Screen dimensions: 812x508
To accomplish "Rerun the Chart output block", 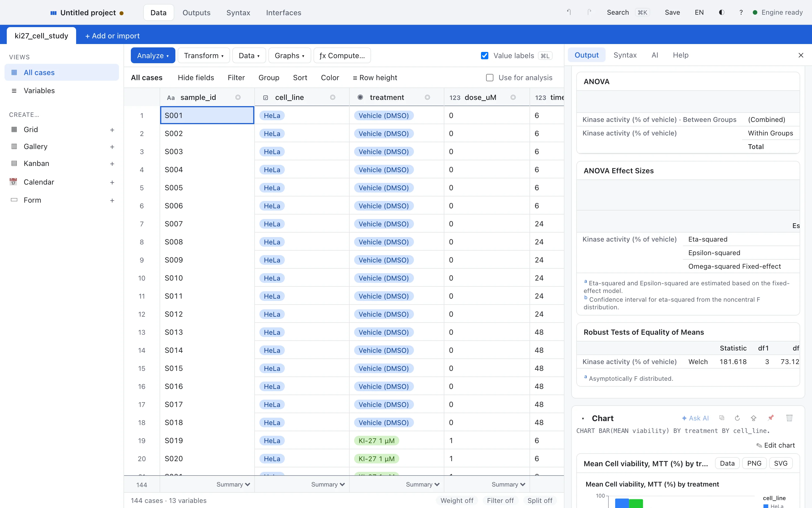I will point(737,418).
